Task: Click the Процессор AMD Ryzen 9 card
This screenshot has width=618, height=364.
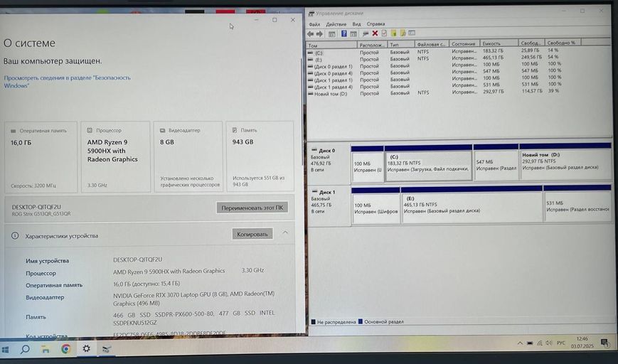Action: pyautogui.click(x=115, y=157)
